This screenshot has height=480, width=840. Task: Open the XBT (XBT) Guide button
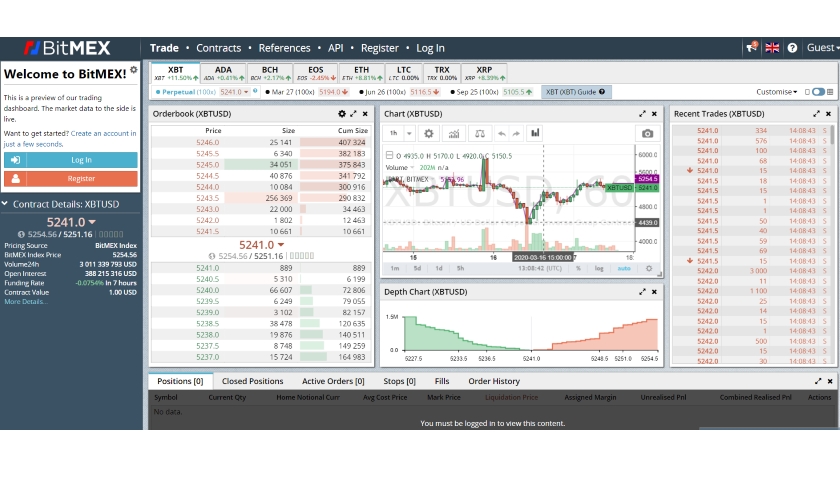[x=575, y=92]
